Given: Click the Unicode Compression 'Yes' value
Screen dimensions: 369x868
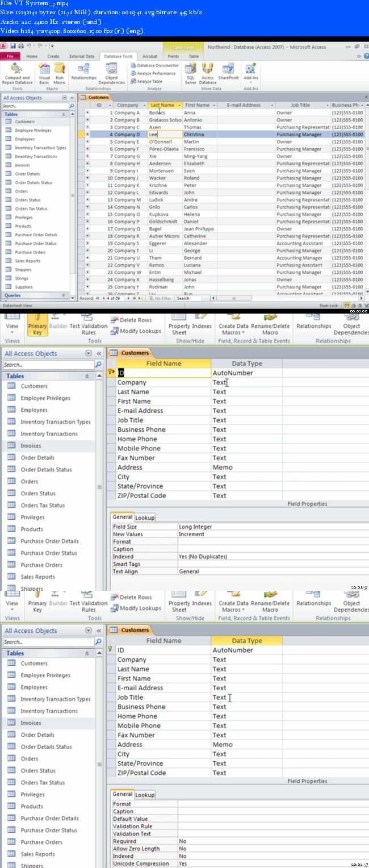Looking at the screenshot, I should pyautogui.click(x=182, y=863).
